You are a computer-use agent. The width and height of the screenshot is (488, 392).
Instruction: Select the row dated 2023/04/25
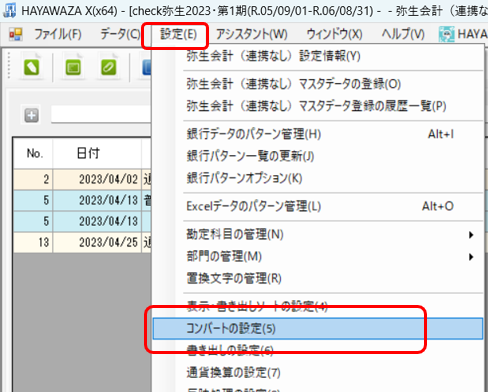tap(82, 242)
